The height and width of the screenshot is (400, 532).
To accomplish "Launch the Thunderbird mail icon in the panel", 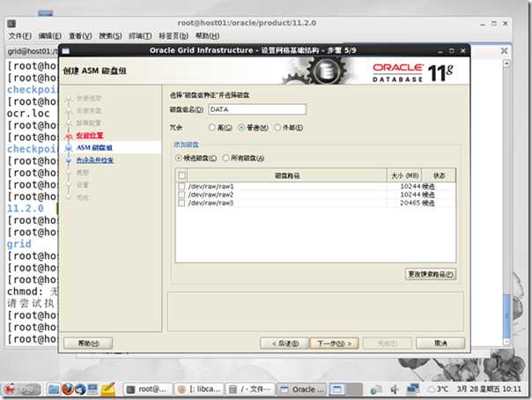I will coord(80,389).
